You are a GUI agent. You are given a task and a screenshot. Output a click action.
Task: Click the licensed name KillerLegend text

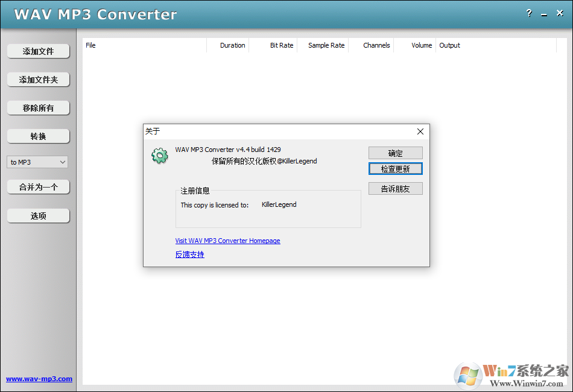pyautogui.click(x=279, y=204)
